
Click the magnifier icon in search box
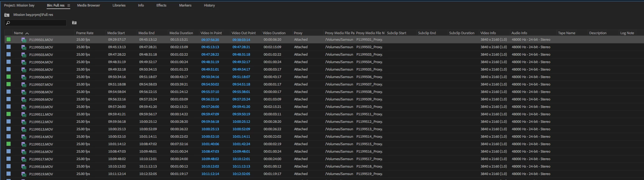8,23
